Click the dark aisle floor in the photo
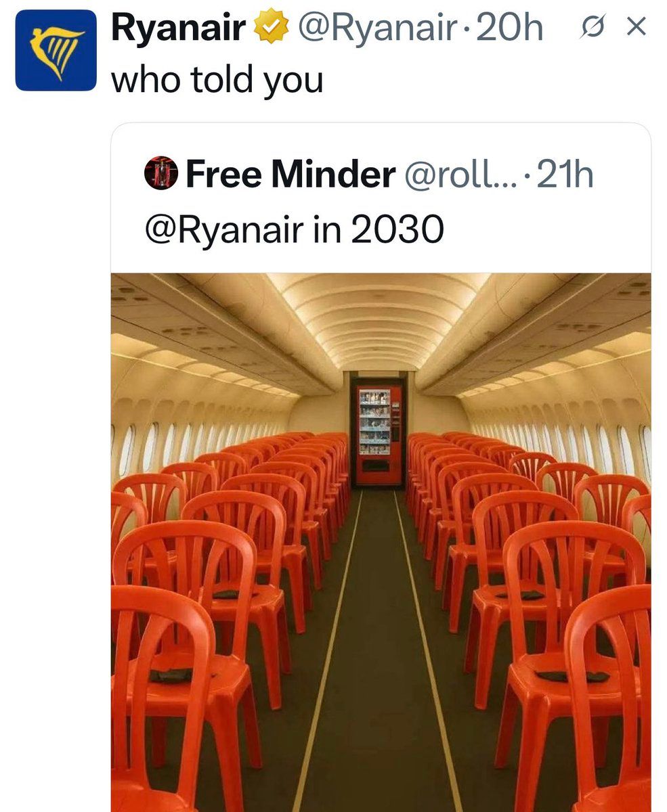Image resolution: width=667 pixels, height=812 pixels. [x=379, y=677]
